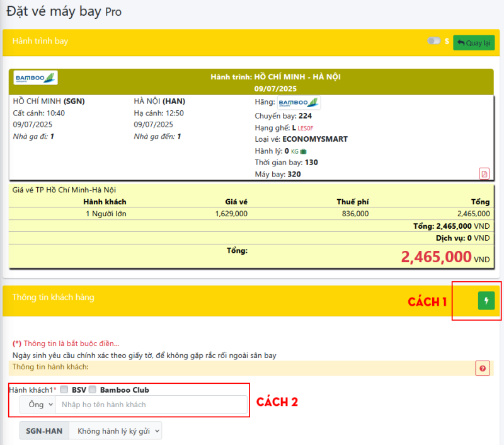Click the green lightning quick-fill button
This screenshot has height=445, width=504.
[486, 301]
